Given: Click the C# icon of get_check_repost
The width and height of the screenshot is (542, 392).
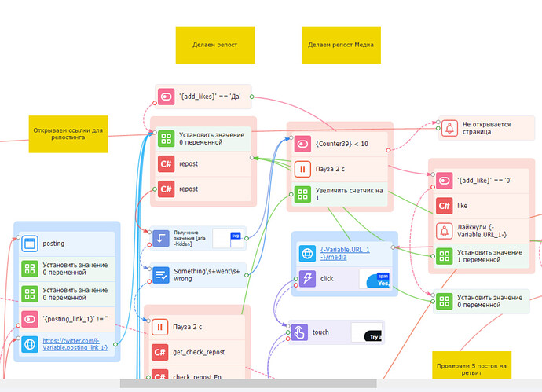Looking at the screenshot, I should [159, 352].
